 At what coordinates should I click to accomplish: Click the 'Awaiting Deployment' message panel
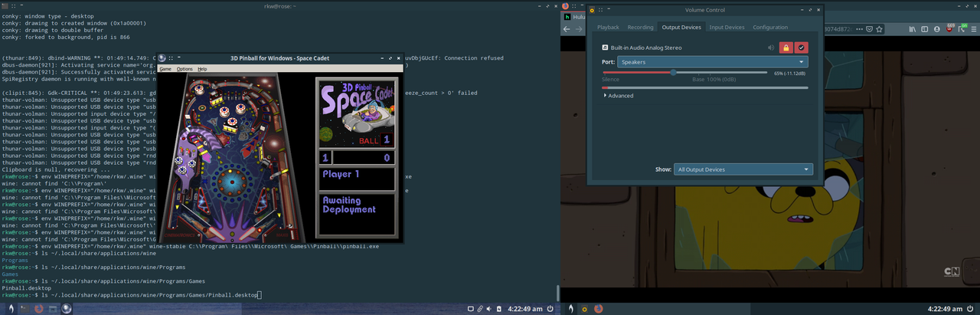tap(357, 215)
